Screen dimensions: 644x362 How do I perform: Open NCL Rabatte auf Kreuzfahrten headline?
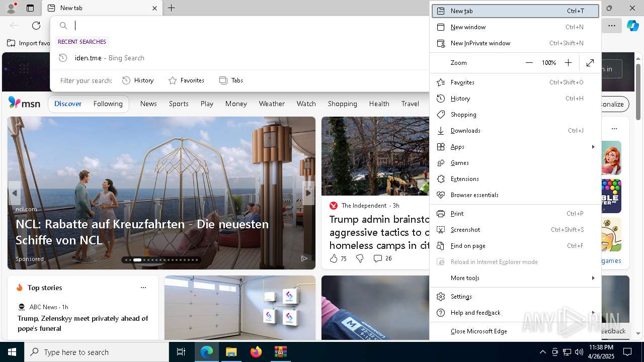(x=142, y=232)
